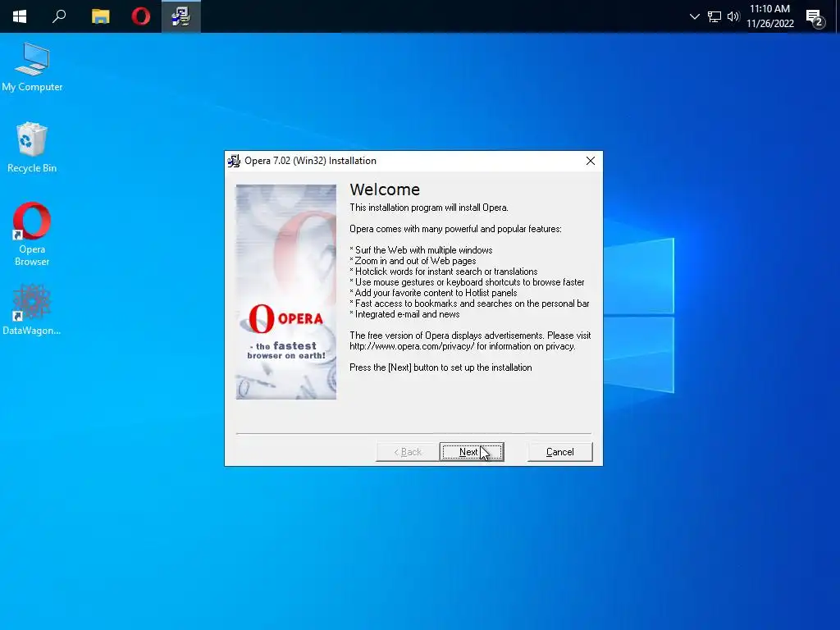Launch File Explorer from the taskbar

100,16
